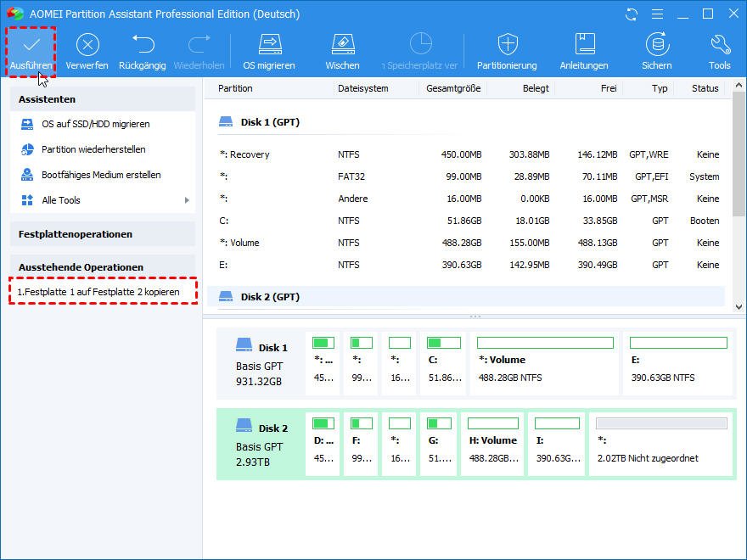Open Anleitungen guides icon

tap(584, 46)
